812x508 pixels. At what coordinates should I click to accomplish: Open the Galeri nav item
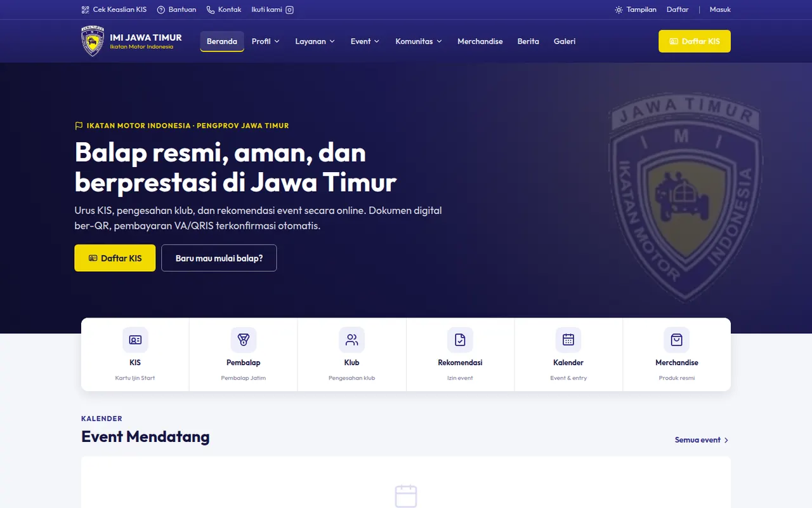565,41
